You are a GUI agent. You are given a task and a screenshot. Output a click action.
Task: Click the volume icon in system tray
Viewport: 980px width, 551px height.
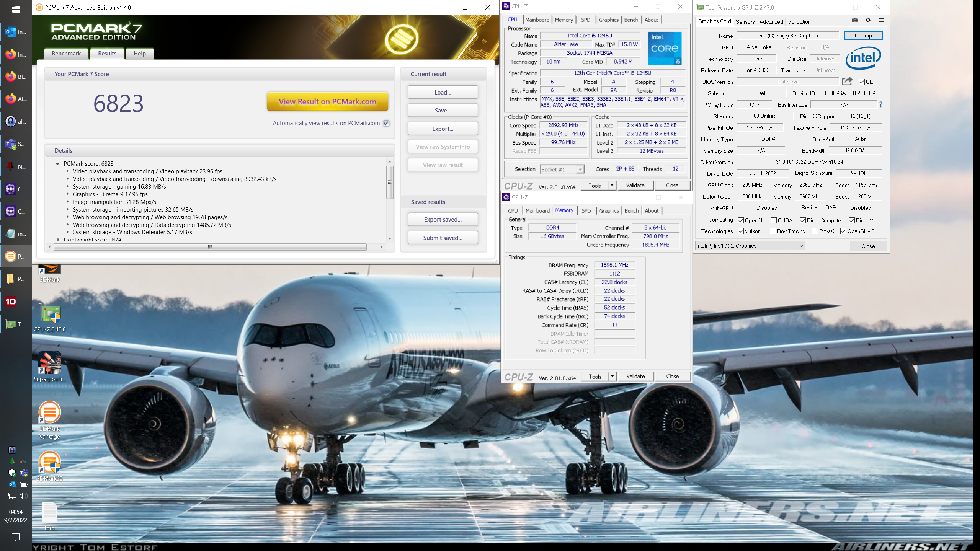pyautogui.click(x=23, y=496)
